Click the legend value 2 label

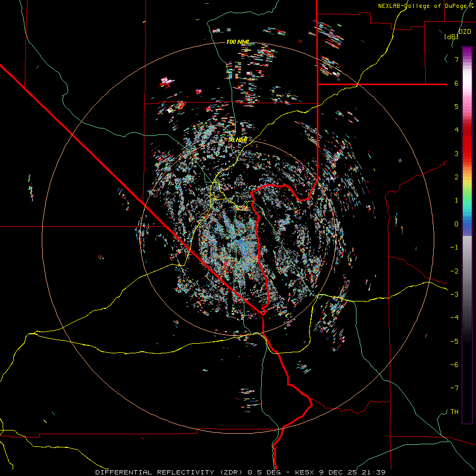click(456, 177)
